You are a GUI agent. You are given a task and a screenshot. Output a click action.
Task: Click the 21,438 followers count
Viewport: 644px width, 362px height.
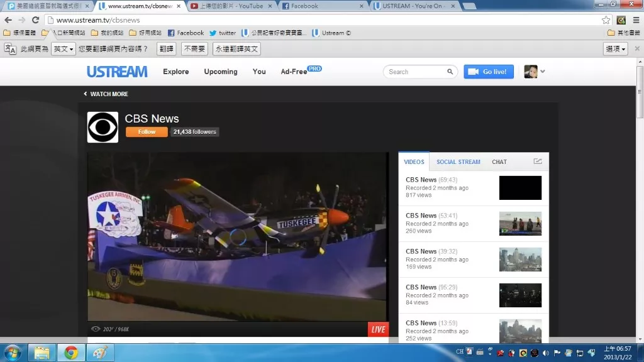point(195,132)
